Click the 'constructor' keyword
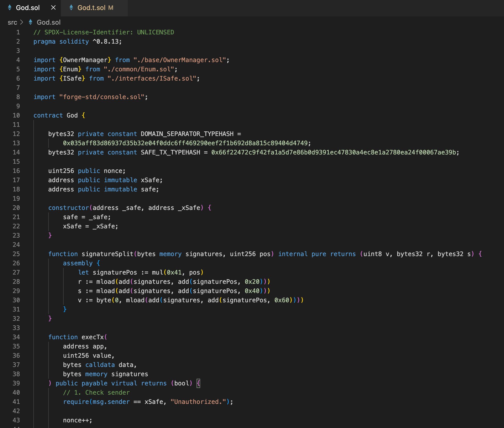The width and height of the screenshot is (504, 428). 69,208
